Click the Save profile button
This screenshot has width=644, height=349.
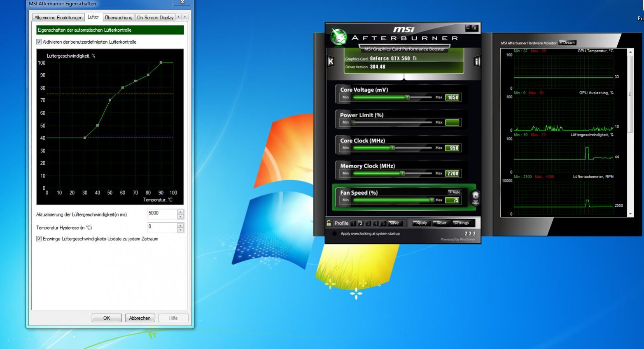(394, 223)
